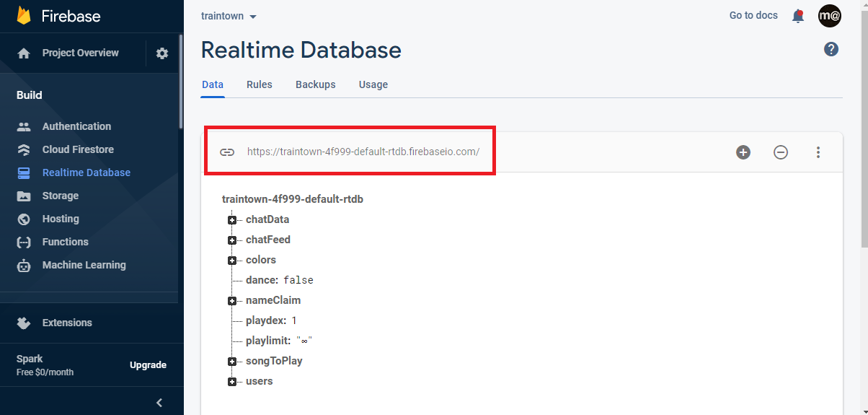Click the help question mark icon
Viewport: 868px width, 415px height.
[831, 49]
